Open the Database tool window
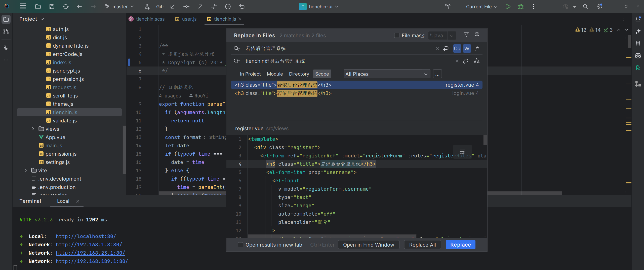Screen dimensions: 644x270 (x=638, y=44)
